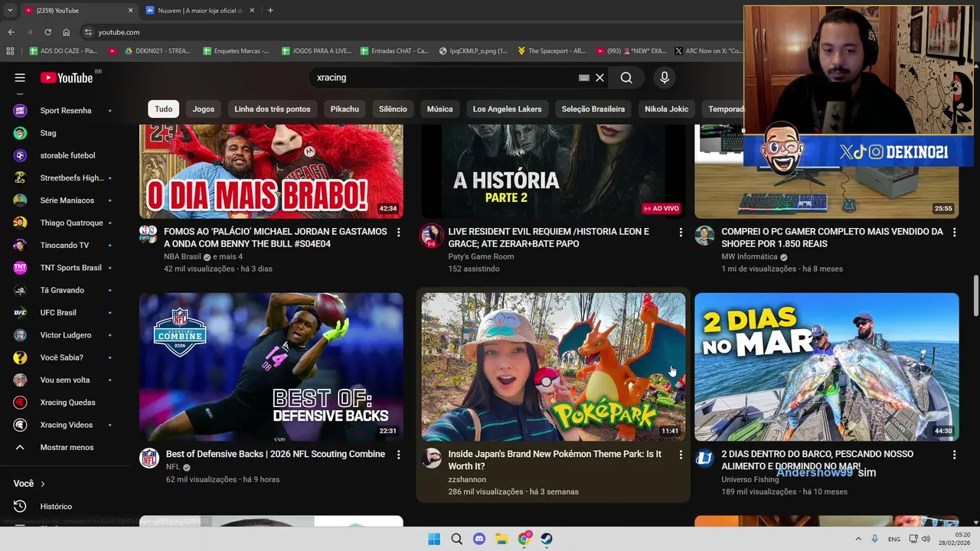Click the browser home icon
The width and height of the screenshot is (980, 551).
(x=67, y=32)
